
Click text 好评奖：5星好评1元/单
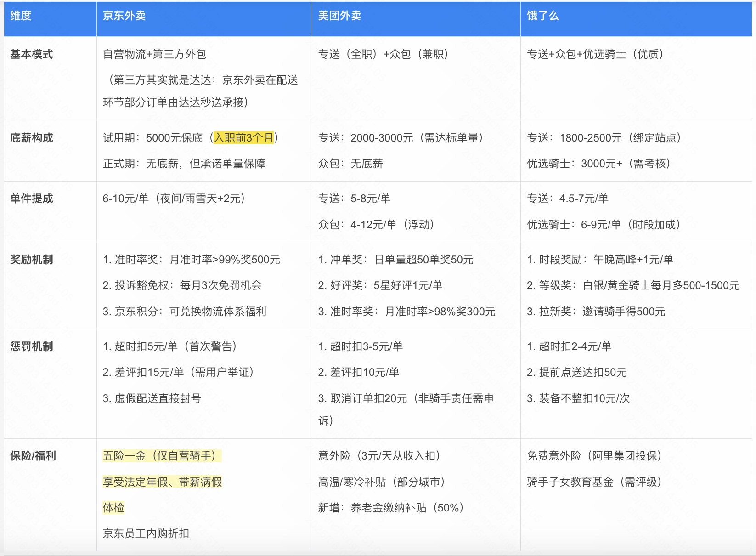[386, 285]
